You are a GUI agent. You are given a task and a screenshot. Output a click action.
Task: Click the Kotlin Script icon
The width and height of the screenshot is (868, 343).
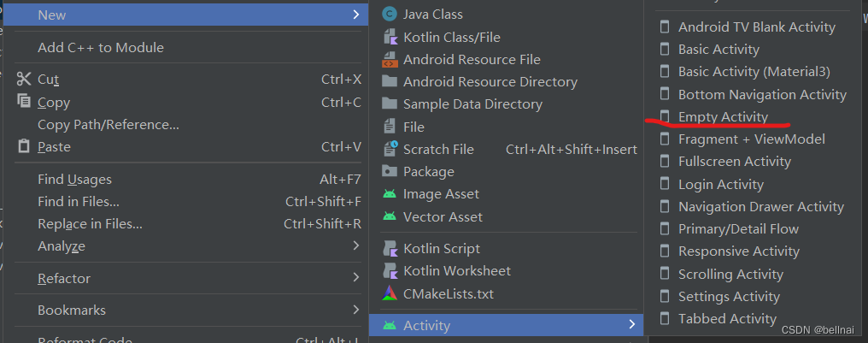tap(390, 249)
